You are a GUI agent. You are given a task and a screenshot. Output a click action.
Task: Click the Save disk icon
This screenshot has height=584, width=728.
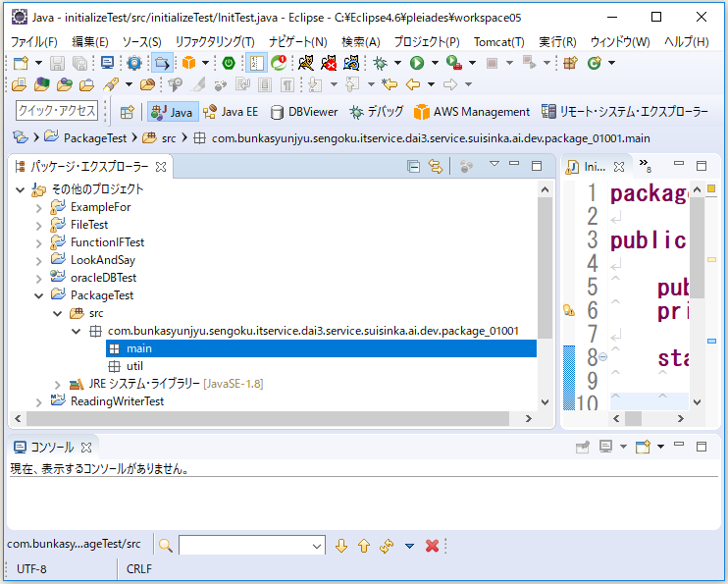coord(58,63)
